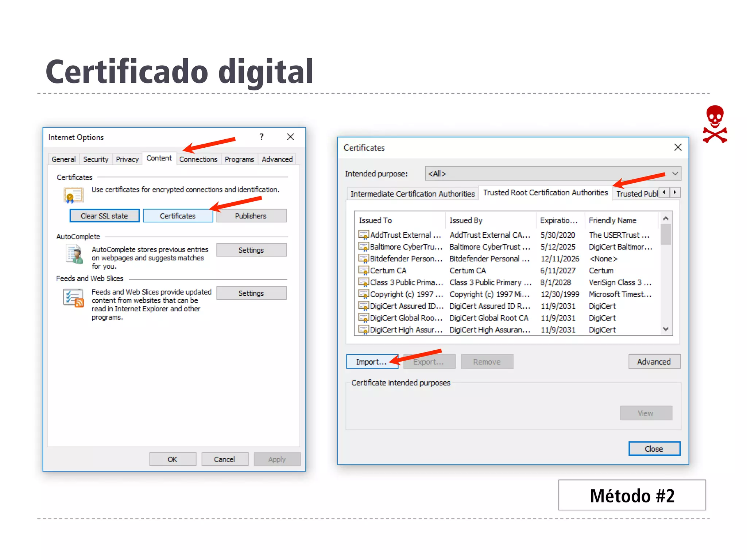Click OK in Internet Options
This screenshot has height=560, width=747.
pyautogui.click(x=173, y=459)
